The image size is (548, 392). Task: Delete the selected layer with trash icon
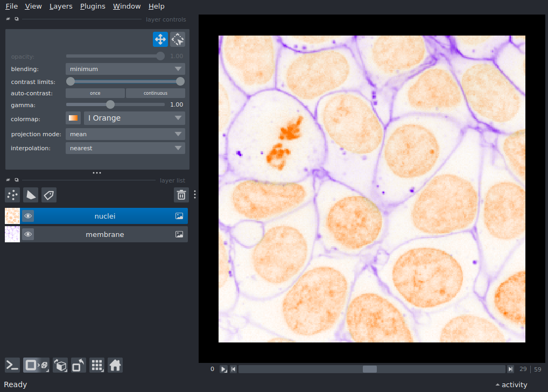coord(181,195)
